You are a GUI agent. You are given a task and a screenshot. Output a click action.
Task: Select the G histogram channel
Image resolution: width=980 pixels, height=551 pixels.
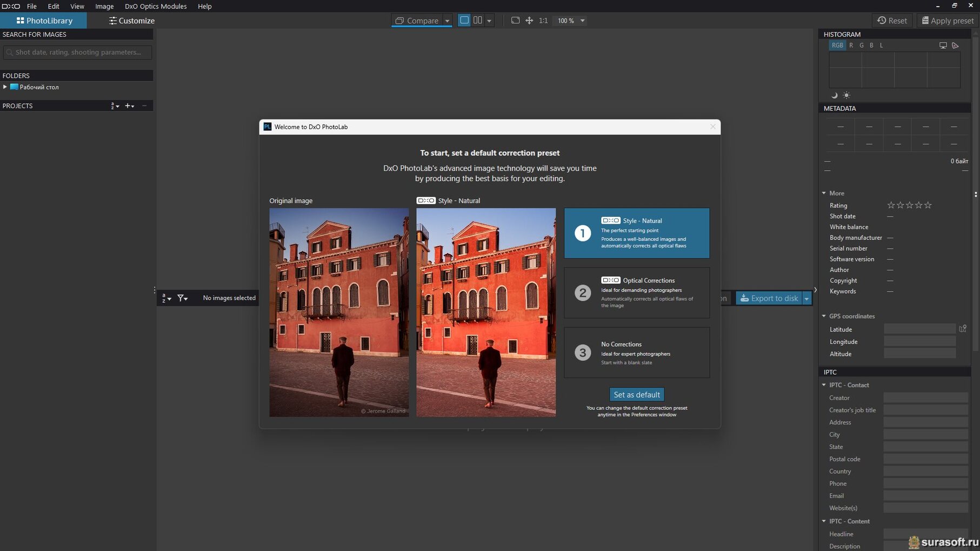(861, 45)
